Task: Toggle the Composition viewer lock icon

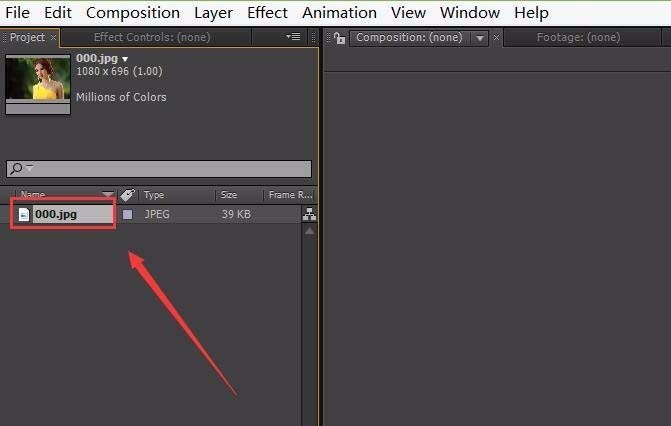Action: (340, 38)
